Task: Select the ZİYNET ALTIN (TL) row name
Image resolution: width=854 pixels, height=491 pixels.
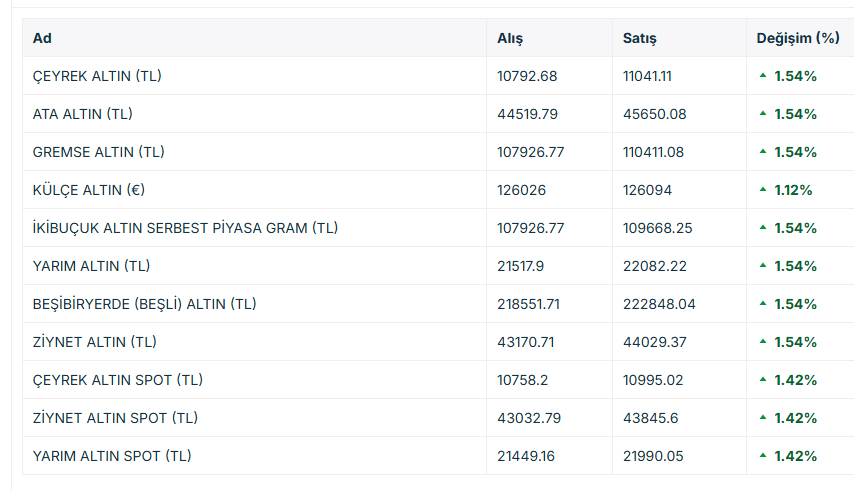Action: point(95,342)
